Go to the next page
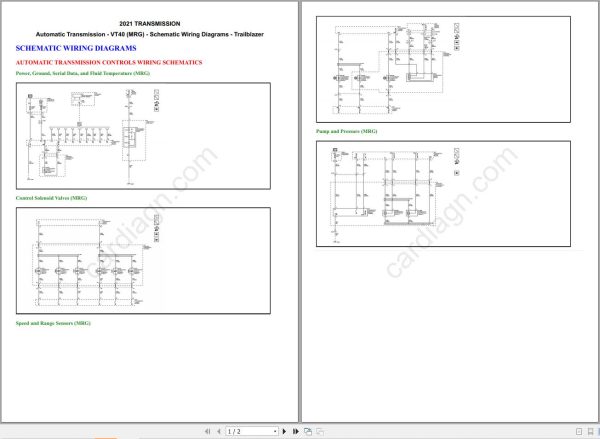This screenshot has height=439, width=600. click(284, 431)
